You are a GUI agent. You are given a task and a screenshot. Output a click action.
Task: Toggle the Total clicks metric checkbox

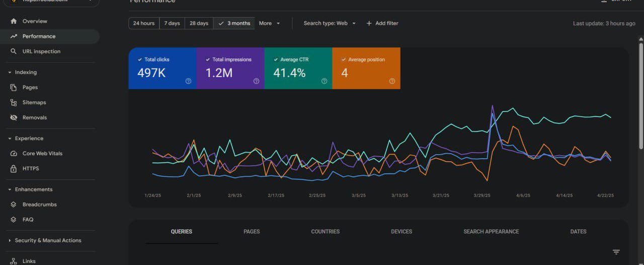[140, 59]
